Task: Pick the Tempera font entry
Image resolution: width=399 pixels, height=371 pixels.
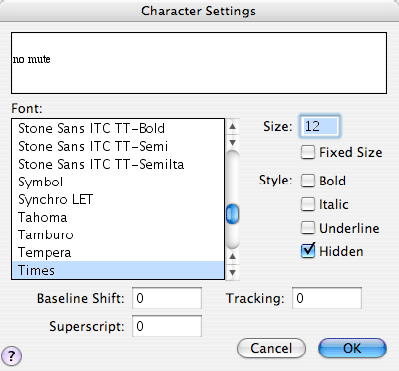Action: click(118, 252)
